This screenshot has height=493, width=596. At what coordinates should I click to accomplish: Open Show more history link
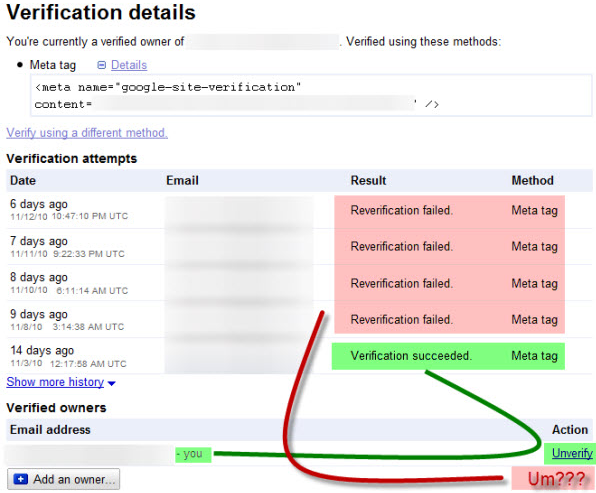coord(55,382)
